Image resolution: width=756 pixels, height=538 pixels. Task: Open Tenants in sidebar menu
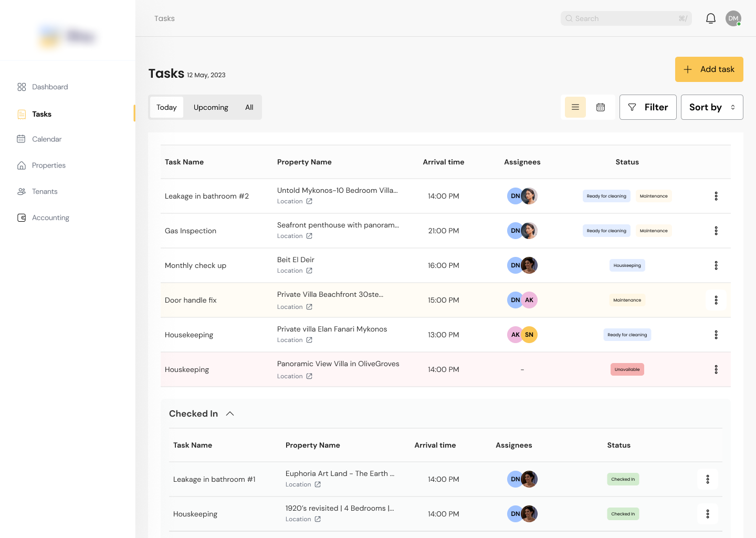point(45,191)
